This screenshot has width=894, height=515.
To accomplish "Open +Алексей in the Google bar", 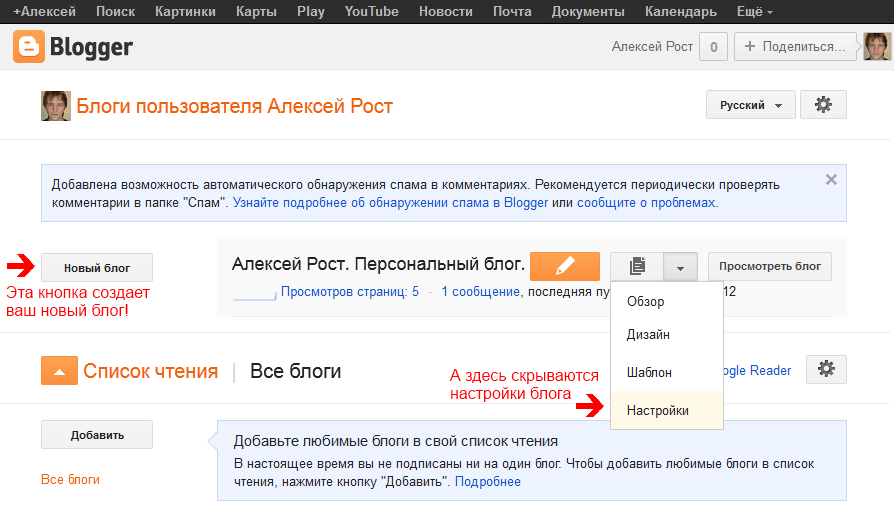I will coord(44,11).
